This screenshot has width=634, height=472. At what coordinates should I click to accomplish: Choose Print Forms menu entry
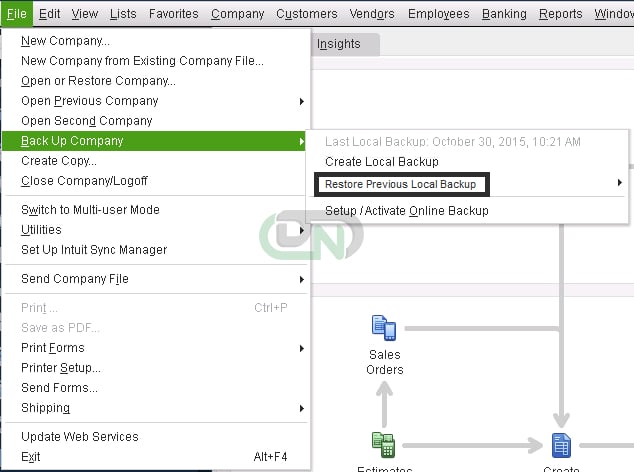[x=156, y=348]
